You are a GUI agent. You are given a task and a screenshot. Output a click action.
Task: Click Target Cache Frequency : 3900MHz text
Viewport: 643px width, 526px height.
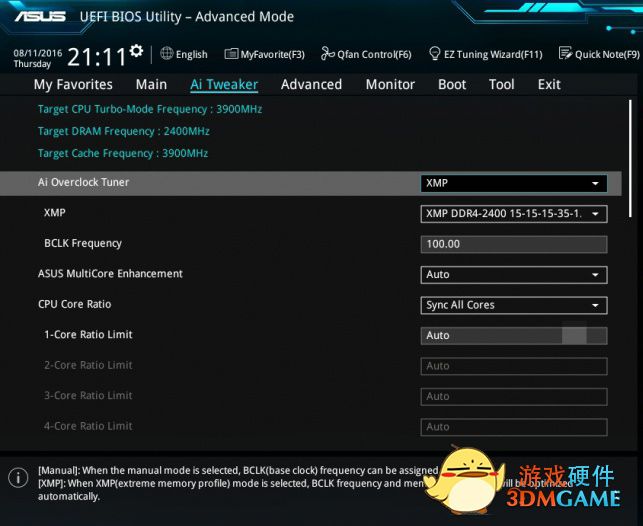tap(123, 153)
